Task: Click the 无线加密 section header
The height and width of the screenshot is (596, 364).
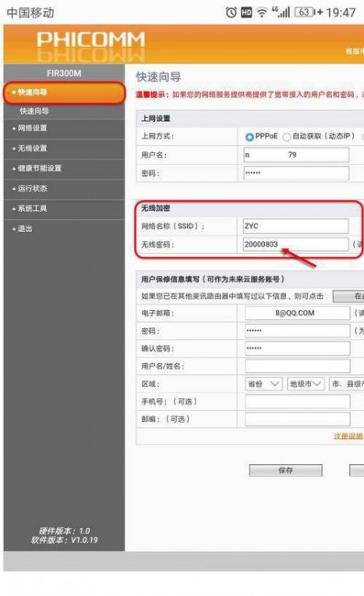Action: pos(156,208)
